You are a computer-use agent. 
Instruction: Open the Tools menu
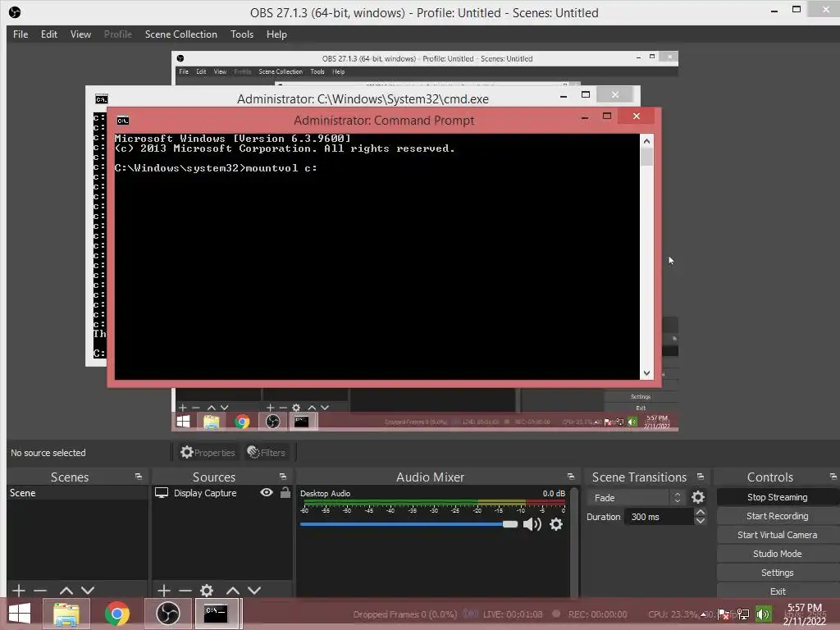pyautogui.click(x=242, y=34)
